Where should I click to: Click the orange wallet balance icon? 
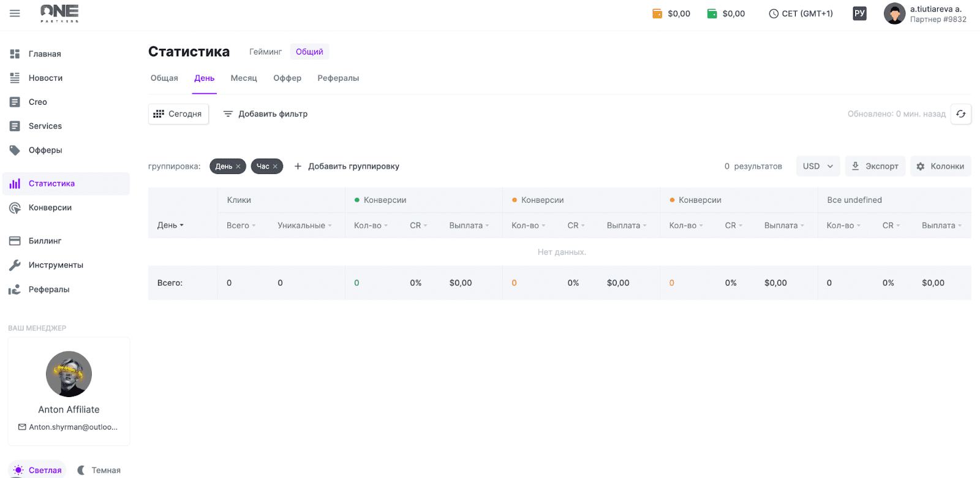(657, 13)
